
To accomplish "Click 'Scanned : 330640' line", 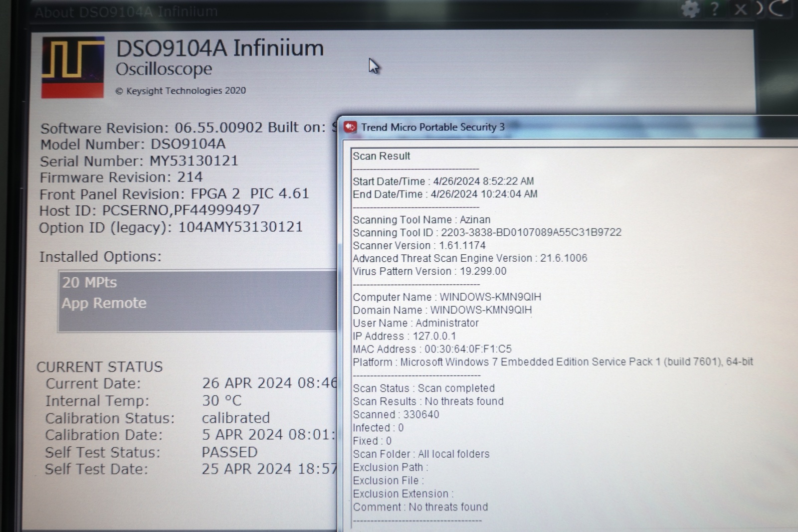I will 396,415.
